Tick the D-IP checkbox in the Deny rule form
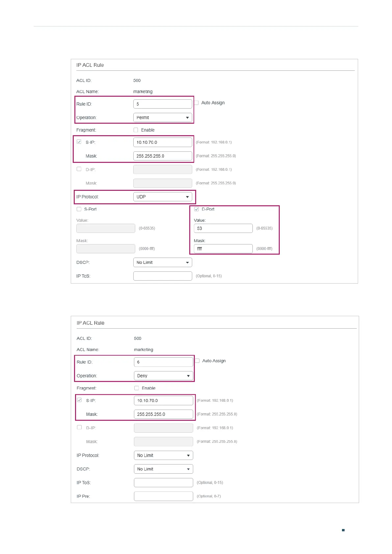The height and width of the screenshot is (554, 392). pyautogui.click(x=79, y=427)
